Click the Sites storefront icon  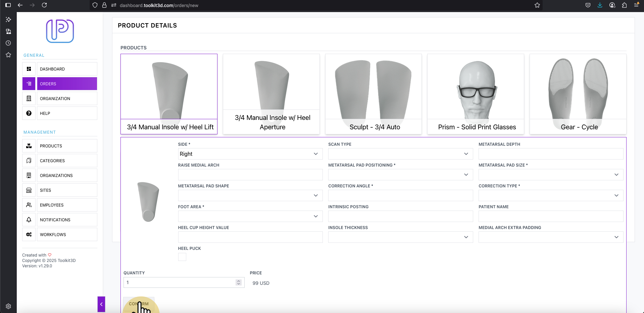29,190
